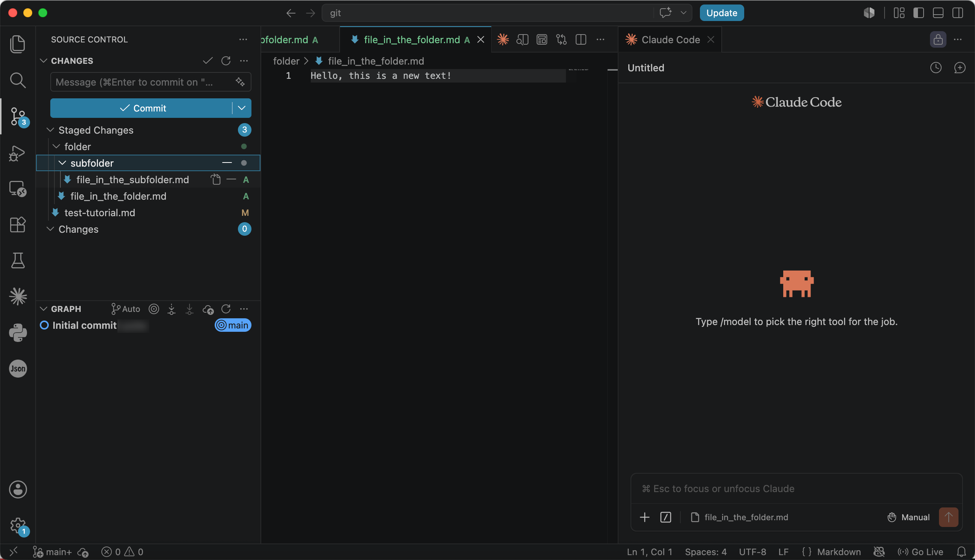Open the Json extension view
The width and height of the screenshot is (975, 560).
[18, 369]
